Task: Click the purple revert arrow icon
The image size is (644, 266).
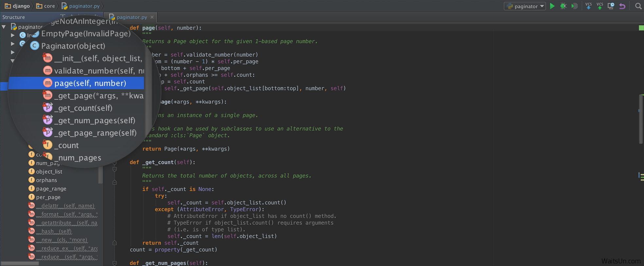Action: tap(622, 6)
